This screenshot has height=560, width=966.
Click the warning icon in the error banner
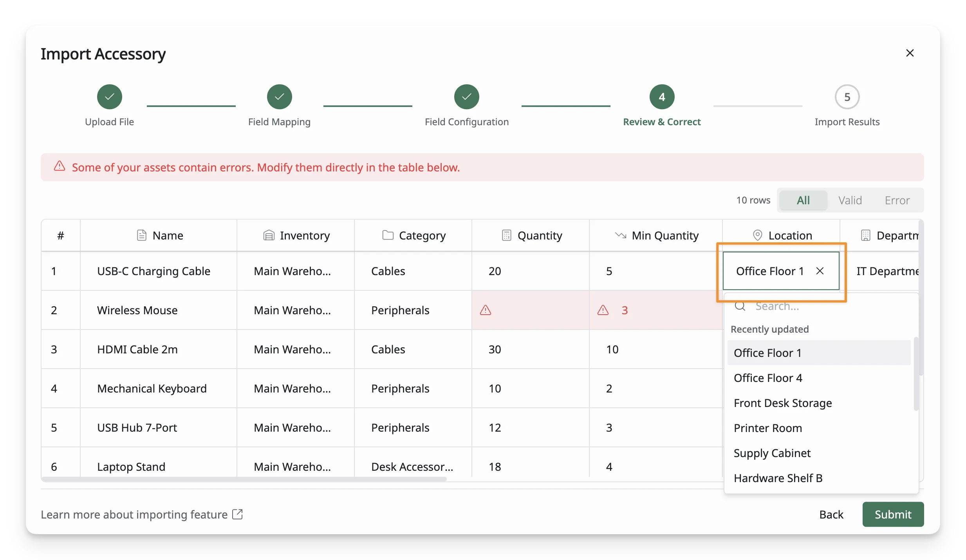click(59, 166)
